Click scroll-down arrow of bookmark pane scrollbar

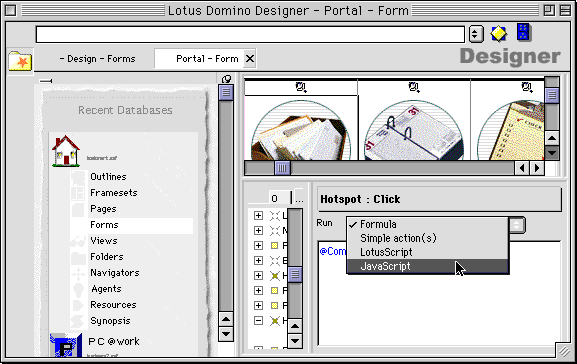[x=226, y=334]
